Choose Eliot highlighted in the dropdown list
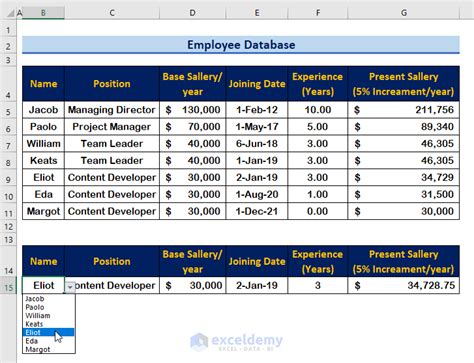The height and width of the screenshot is (363, 474). (49, 332)
